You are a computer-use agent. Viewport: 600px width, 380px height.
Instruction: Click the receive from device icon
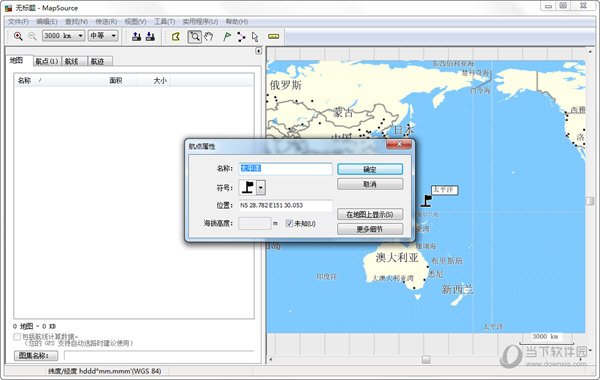[x=150, y=36]
